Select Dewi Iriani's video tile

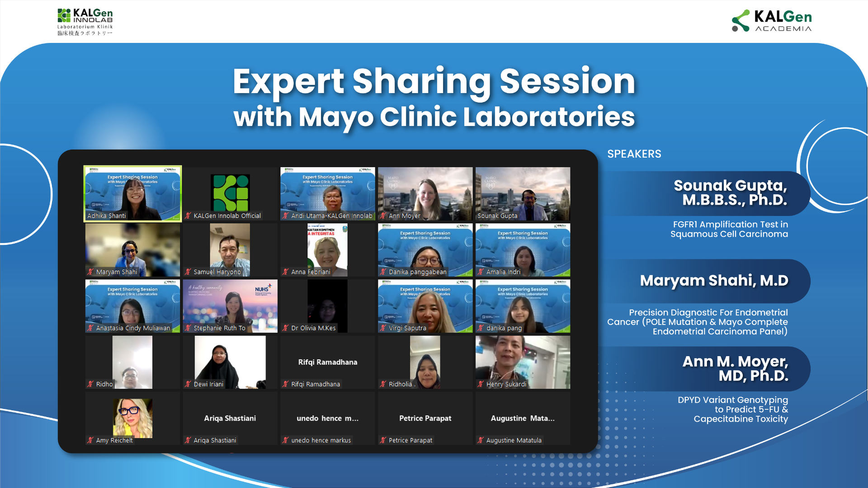click(230, 362)
